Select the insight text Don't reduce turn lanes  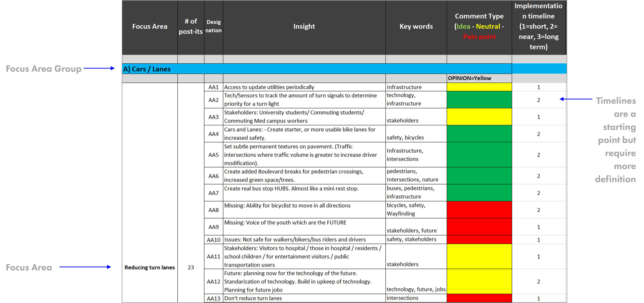click(x=253, y=298)
